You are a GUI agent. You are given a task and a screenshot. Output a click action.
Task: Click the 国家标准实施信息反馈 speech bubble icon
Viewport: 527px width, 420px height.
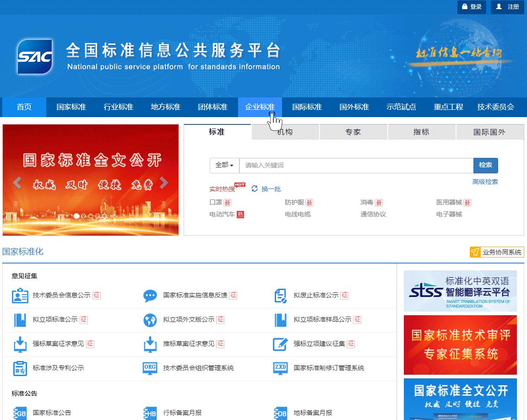point(149,296)
